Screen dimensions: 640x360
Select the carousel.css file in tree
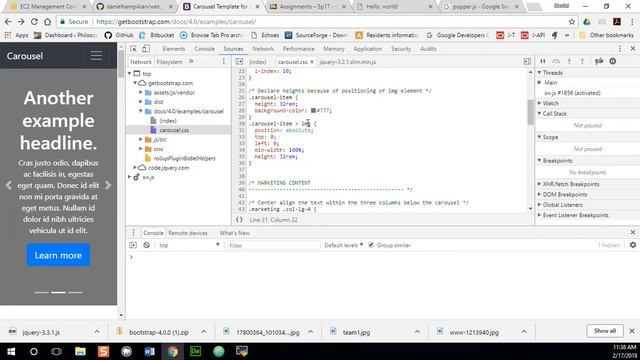[174, 130]
